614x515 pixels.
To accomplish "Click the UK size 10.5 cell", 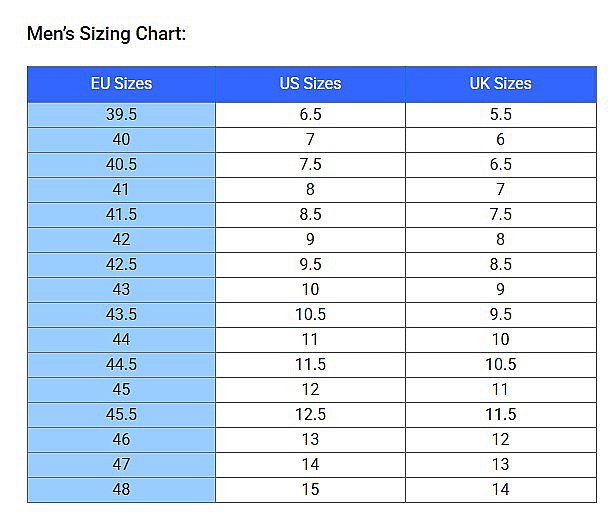I will tap(501, 365).
